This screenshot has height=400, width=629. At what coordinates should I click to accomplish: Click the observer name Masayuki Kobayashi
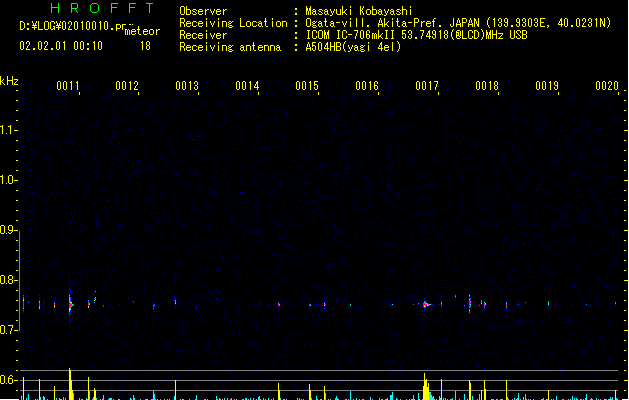(x=359, y=11)
